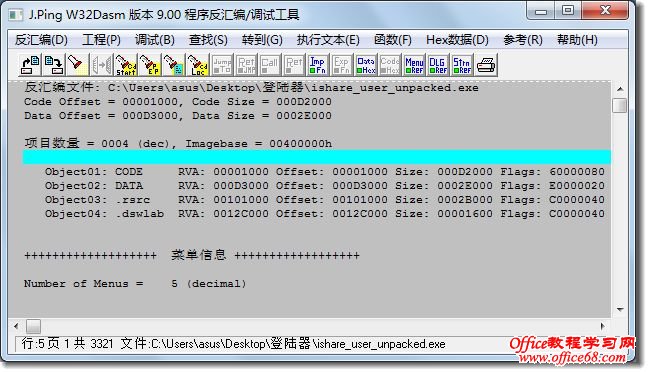Click the 项目数量 = 0004 line
The image size is (648, 372).
pos(178,143)
